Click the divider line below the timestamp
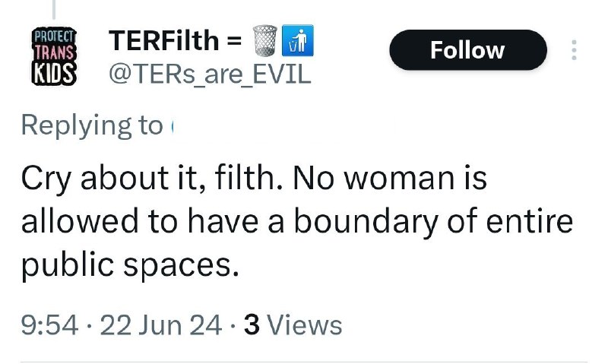 click(x=304, y=362)
